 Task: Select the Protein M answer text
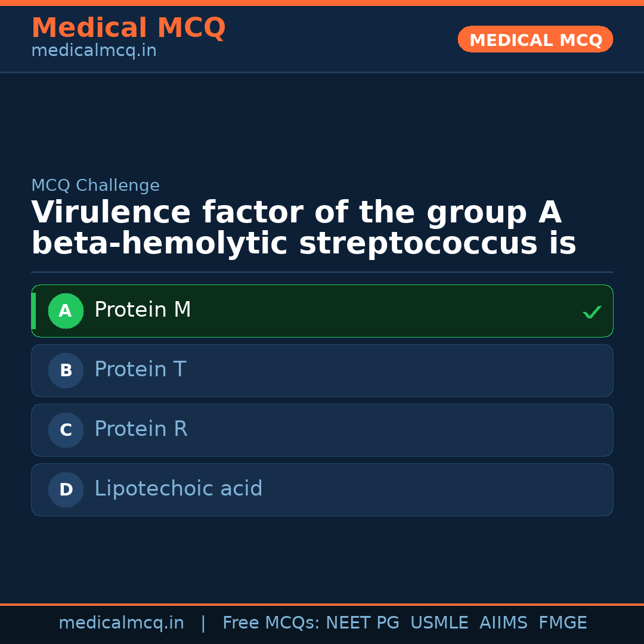pyautogui.click(x=143, y=310)
